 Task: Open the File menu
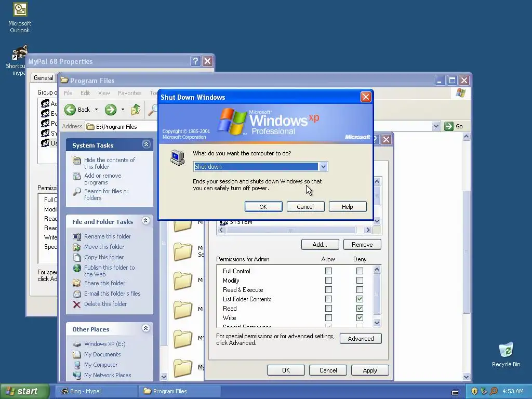(68, 93)
